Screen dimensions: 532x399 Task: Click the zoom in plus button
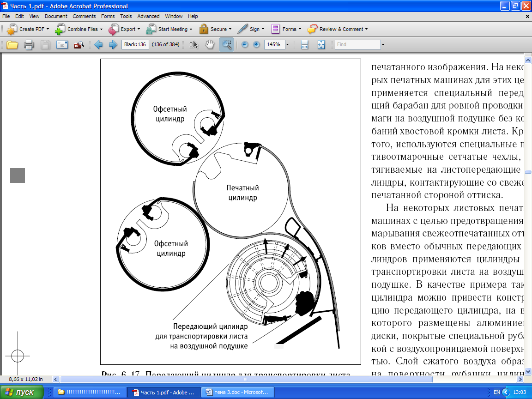click(x=256, y=44)
